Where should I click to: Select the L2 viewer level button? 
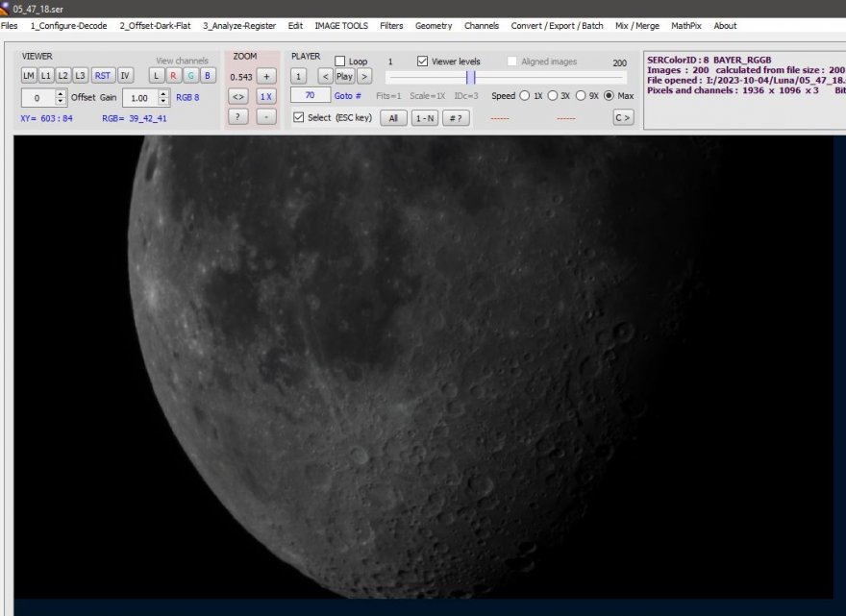63,76
